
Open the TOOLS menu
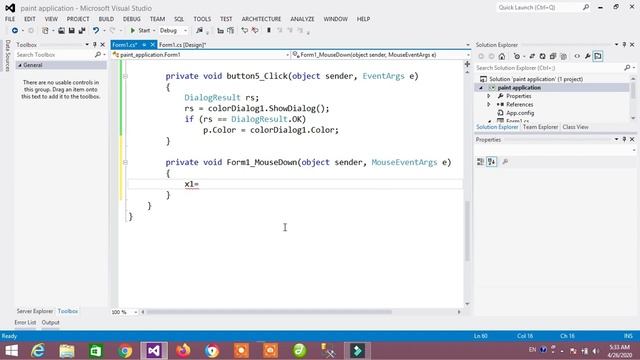point(202,19)
